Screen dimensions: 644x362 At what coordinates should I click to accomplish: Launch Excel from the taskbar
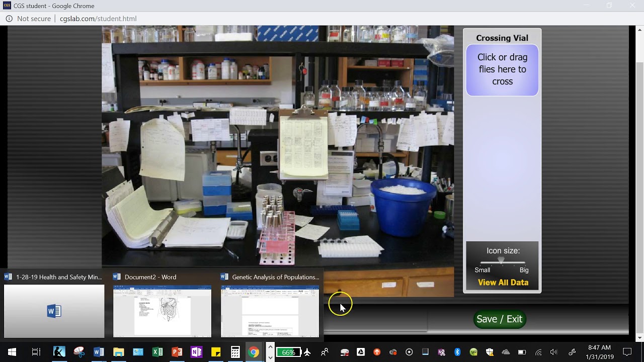[x=157, y=352]
